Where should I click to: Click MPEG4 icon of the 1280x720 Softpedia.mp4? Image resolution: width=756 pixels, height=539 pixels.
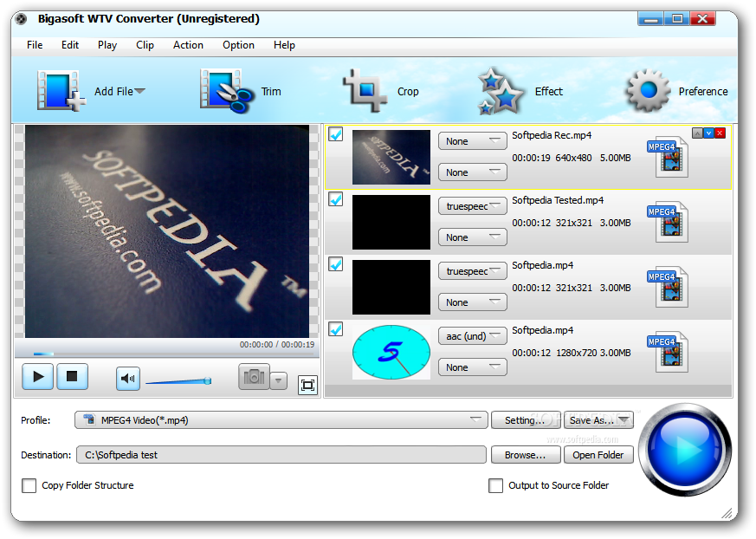tap(669, 352)
